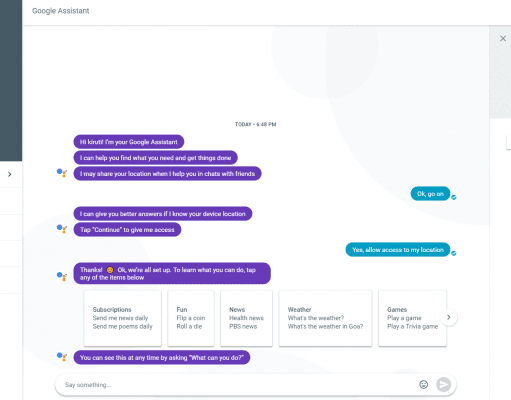Click the send message arrow button
511x400 pixels.
[444, 385]
